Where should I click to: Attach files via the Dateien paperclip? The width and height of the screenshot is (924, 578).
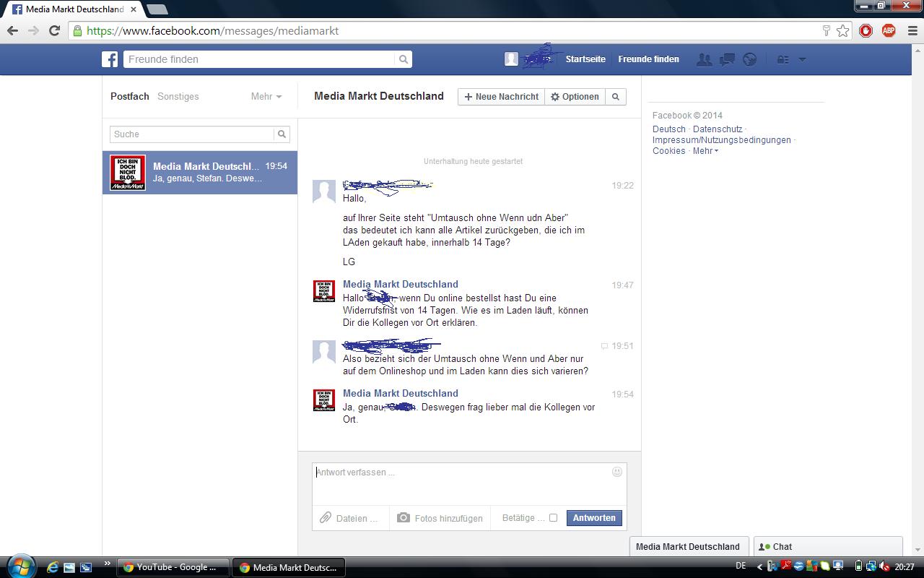350,518
